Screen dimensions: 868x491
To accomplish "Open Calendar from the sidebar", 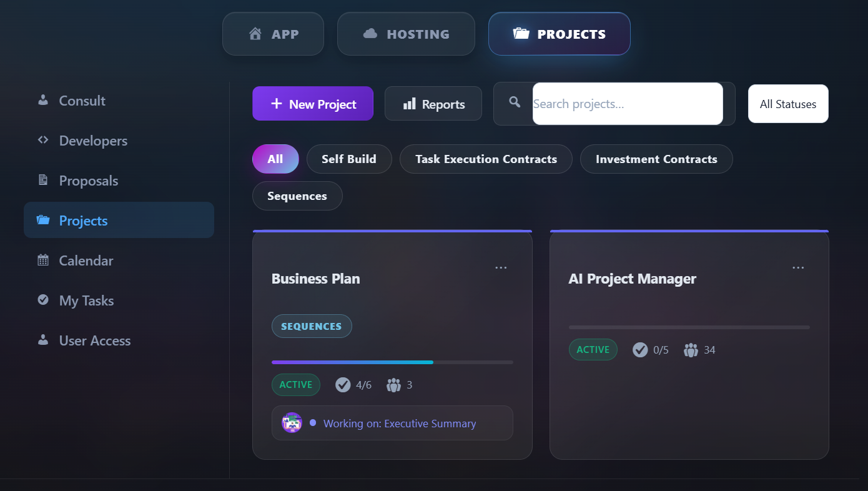I will (119, 260).
